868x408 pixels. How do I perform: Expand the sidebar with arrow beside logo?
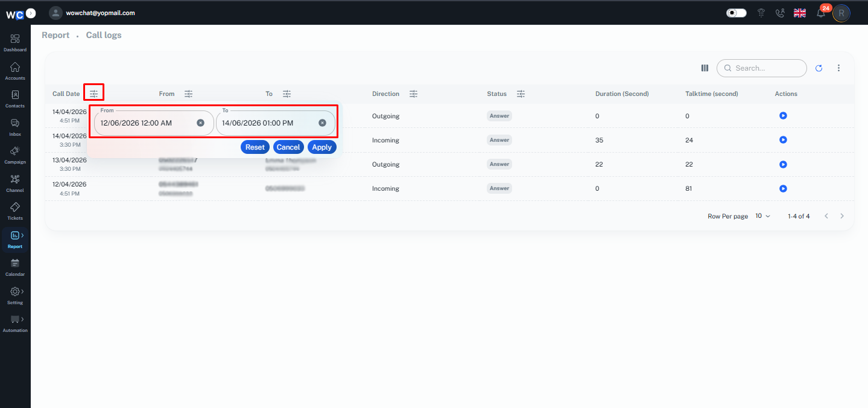31,13
